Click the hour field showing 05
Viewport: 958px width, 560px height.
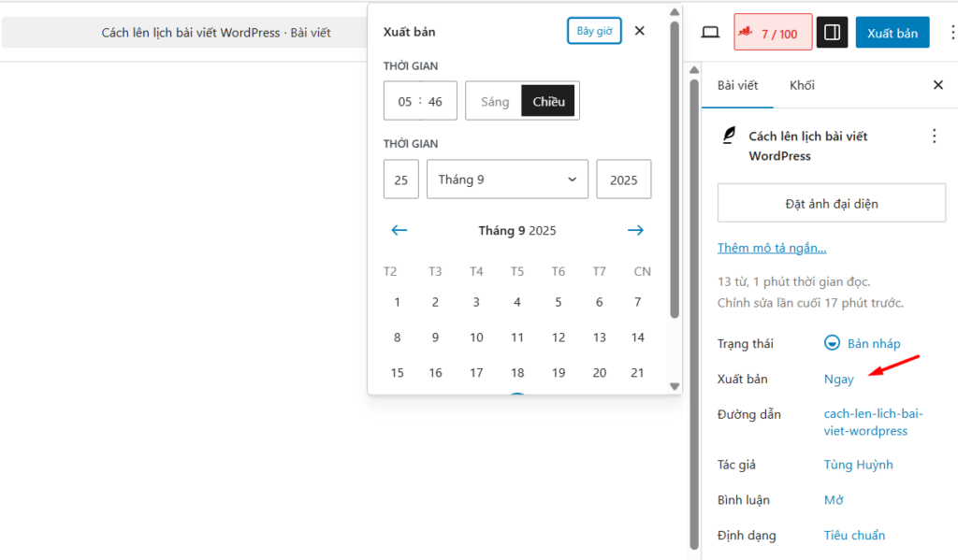tap(404, 101)
